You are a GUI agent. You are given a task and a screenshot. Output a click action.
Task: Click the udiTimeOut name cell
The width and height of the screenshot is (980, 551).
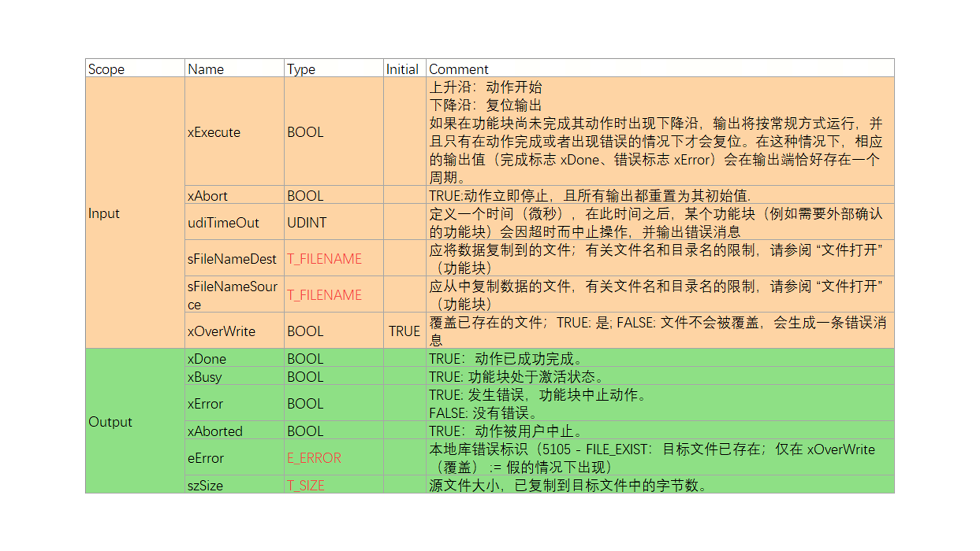[x=223, y=222]
